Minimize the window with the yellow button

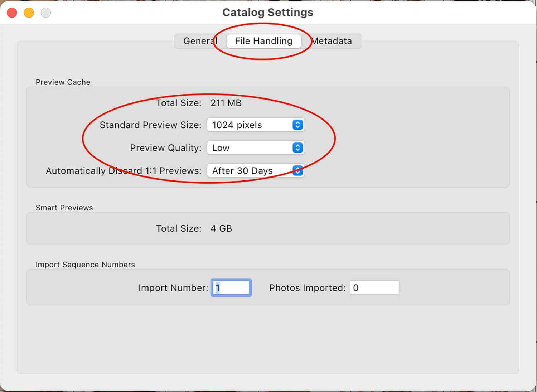click(29, 13)
